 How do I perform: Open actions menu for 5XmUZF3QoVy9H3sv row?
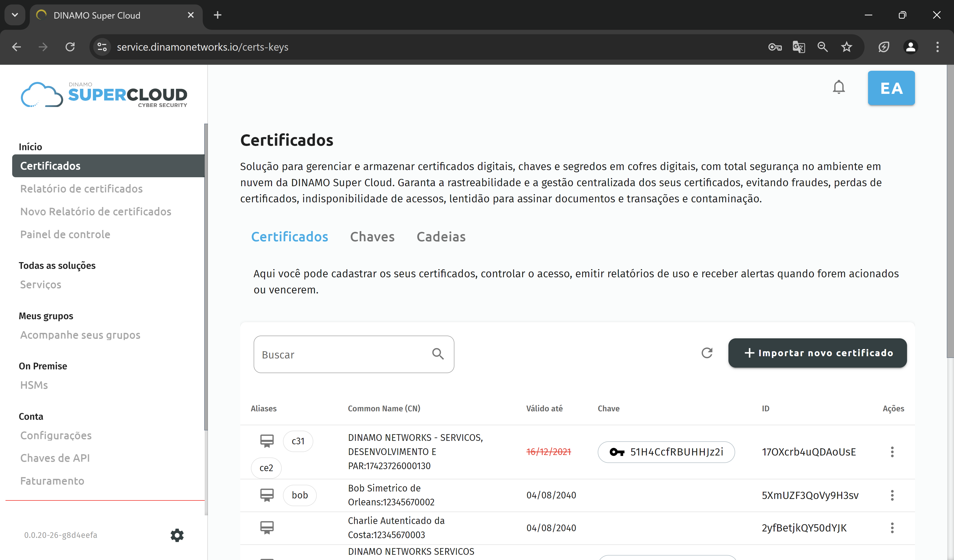click(892, 495)
